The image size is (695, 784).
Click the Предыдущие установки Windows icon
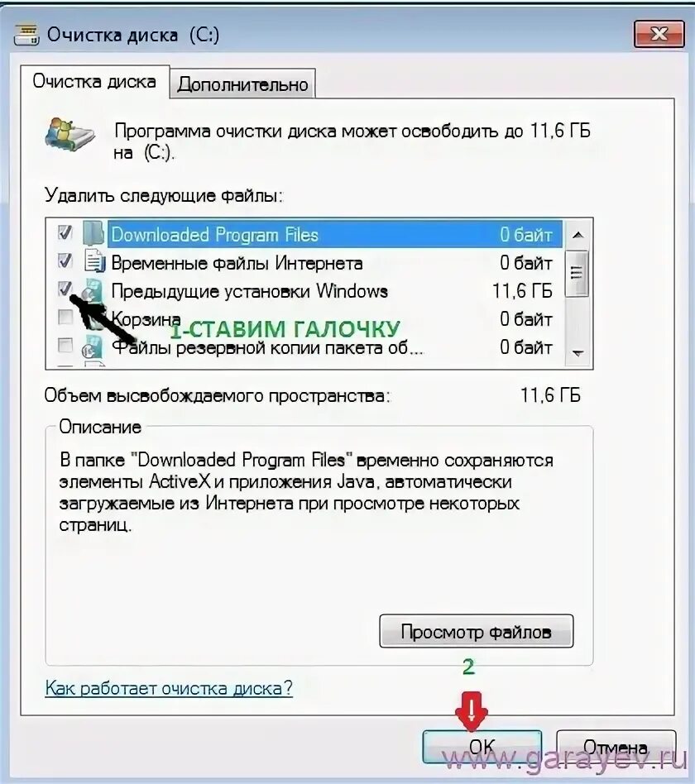[x=92, y=290]
